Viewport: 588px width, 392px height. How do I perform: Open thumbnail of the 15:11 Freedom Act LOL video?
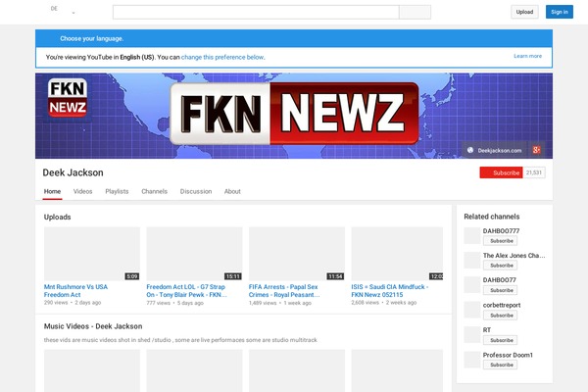coord(194,254)
